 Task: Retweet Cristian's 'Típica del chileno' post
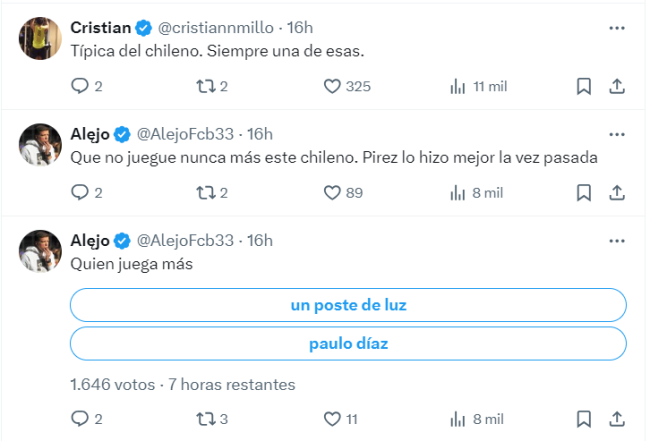pos(208,87)
